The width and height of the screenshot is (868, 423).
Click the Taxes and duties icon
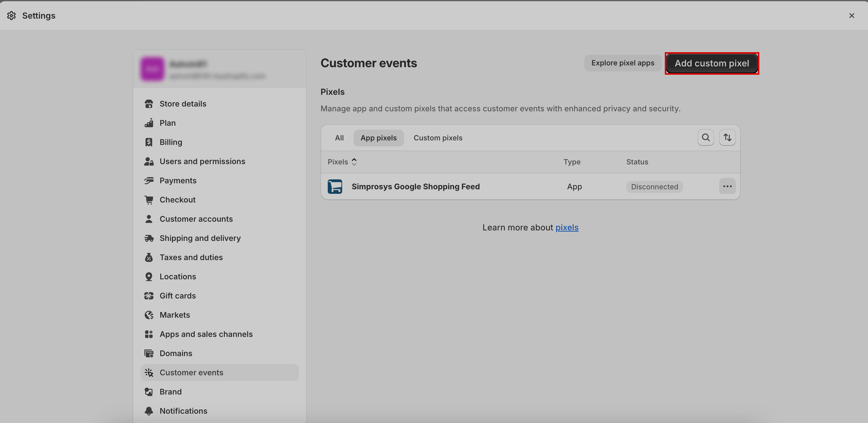pyautogui.click(x=149, y=257)
